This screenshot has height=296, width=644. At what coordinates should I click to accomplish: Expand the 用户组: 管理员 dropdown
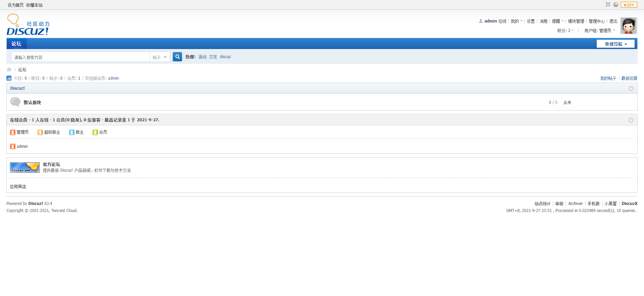point(600,31)
